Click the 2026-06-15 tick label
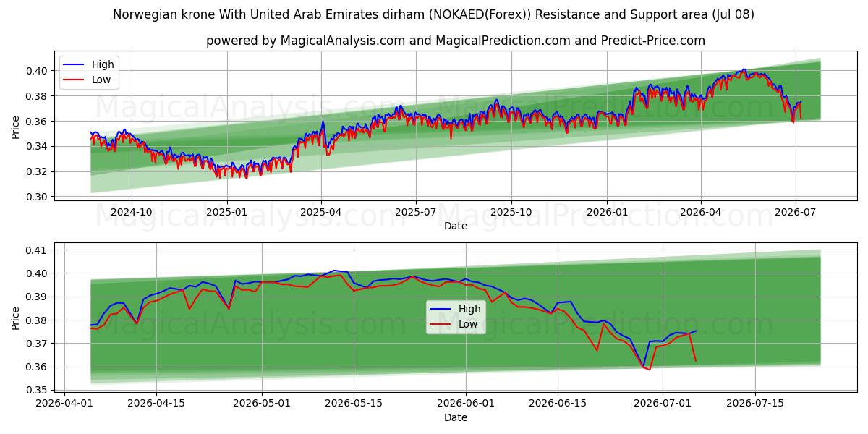Screen dimensions: 868x434 click(558, 404)
